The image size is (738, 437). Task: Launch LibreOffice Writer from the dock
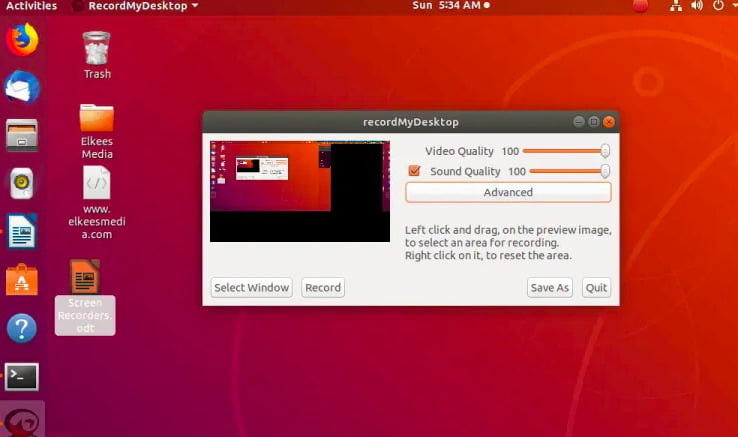(x=22, y=231)
